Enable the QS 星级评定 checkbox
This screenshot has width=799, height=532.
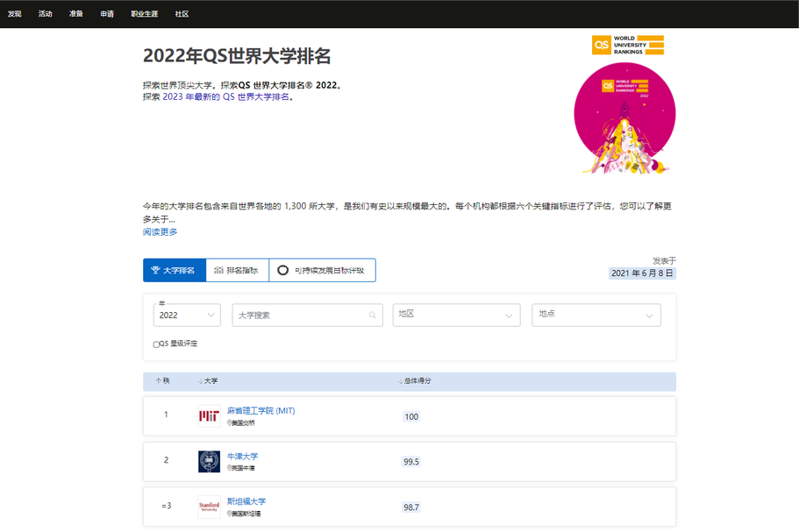pyautogui.click(x=156, y=344)
